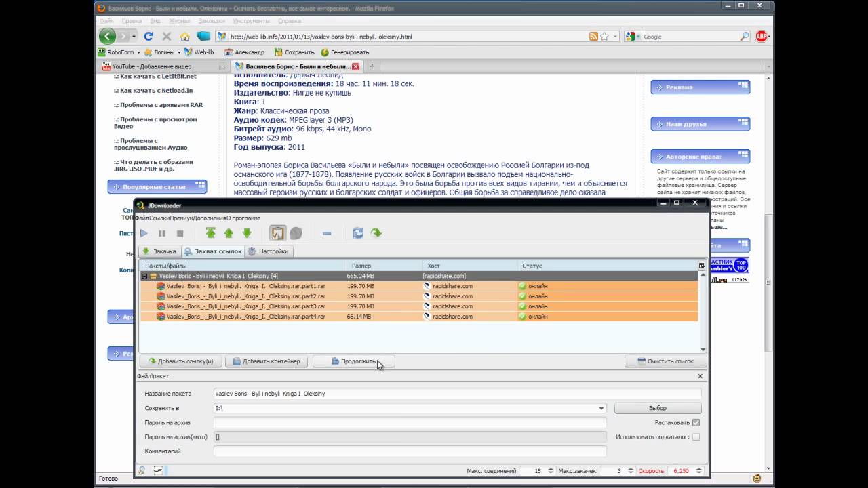Click the RSS feed icon in address bar

pyautogui.click(x=593, y=37)
